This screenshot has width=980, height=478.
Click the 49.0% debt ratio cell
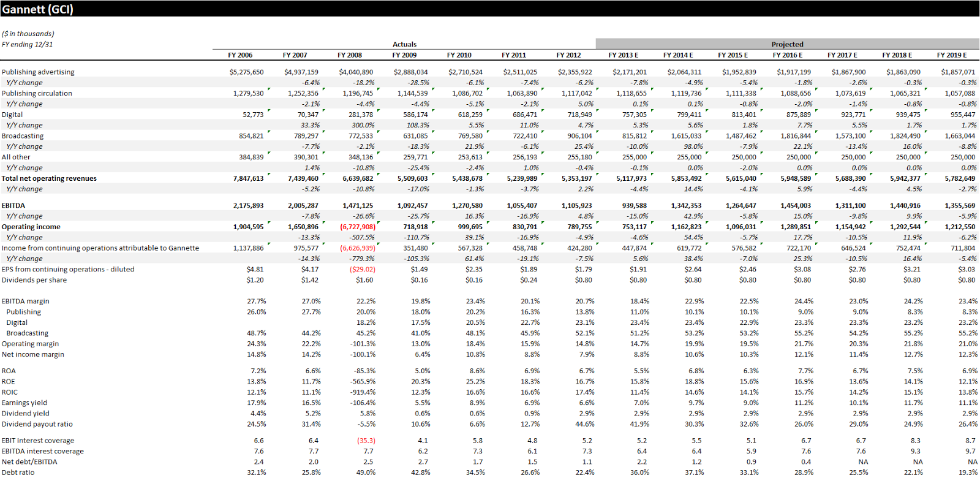pos(366,472)
